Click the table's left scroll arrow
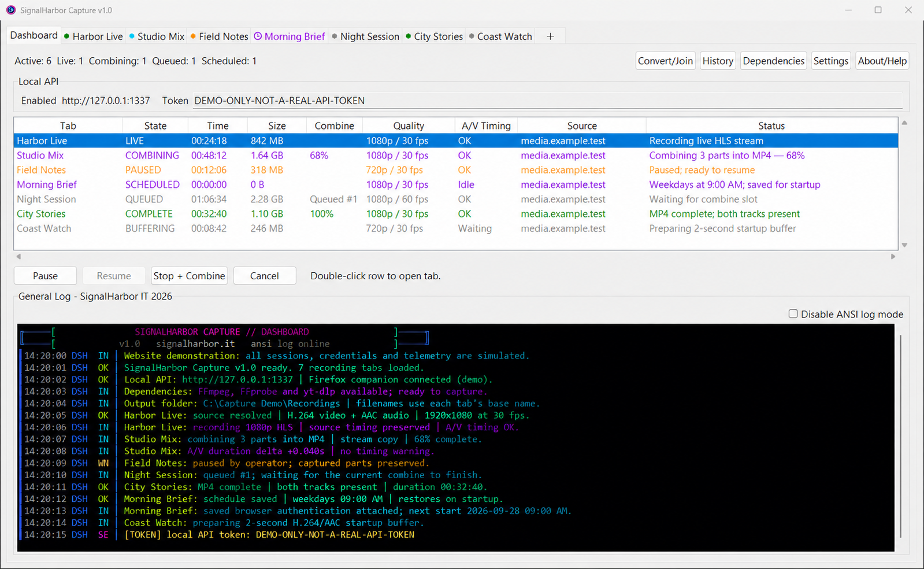This screenshot has width=924, height=569. click(18, 256)
